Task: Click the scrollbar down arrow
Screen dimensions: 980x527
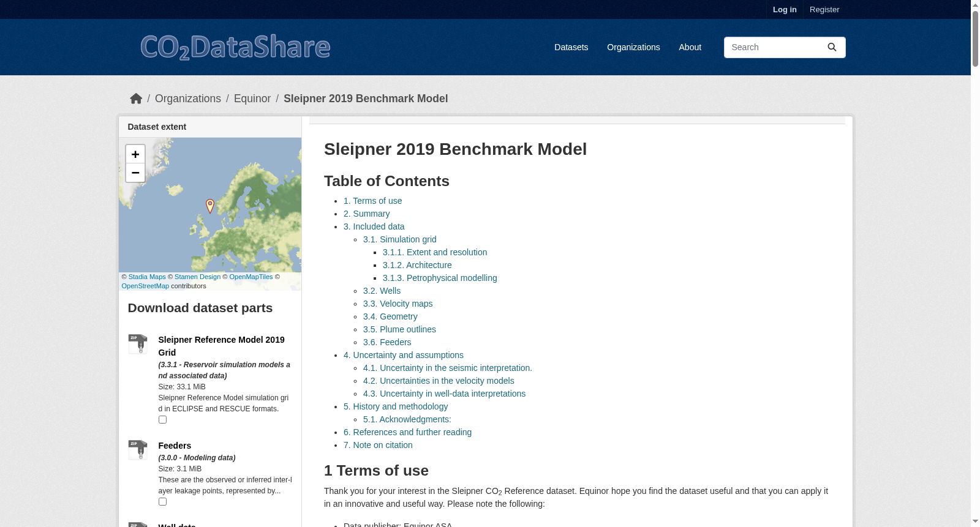Action: tap(975, 522)
